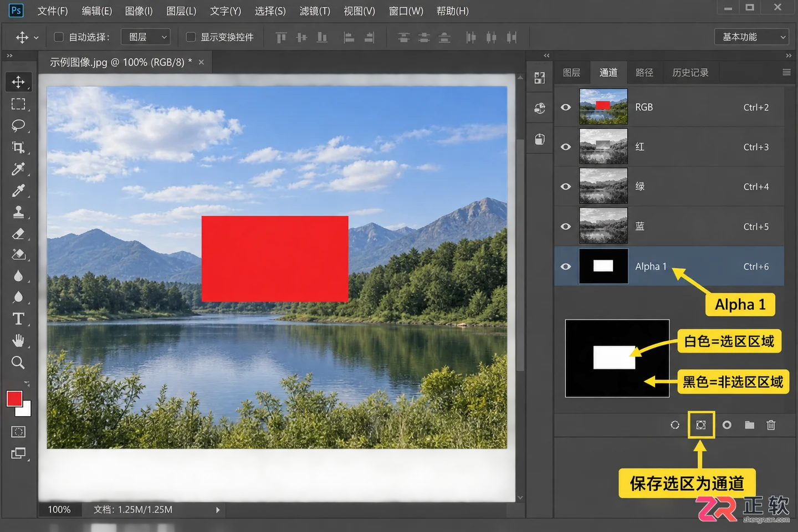
Task: Select the Clone Stamp tool
Action: [18, 212]
